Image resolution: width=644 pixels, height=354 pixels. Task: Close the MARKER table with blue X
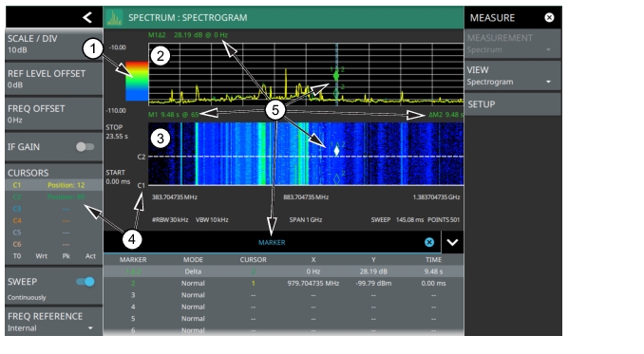click(429, 242)
